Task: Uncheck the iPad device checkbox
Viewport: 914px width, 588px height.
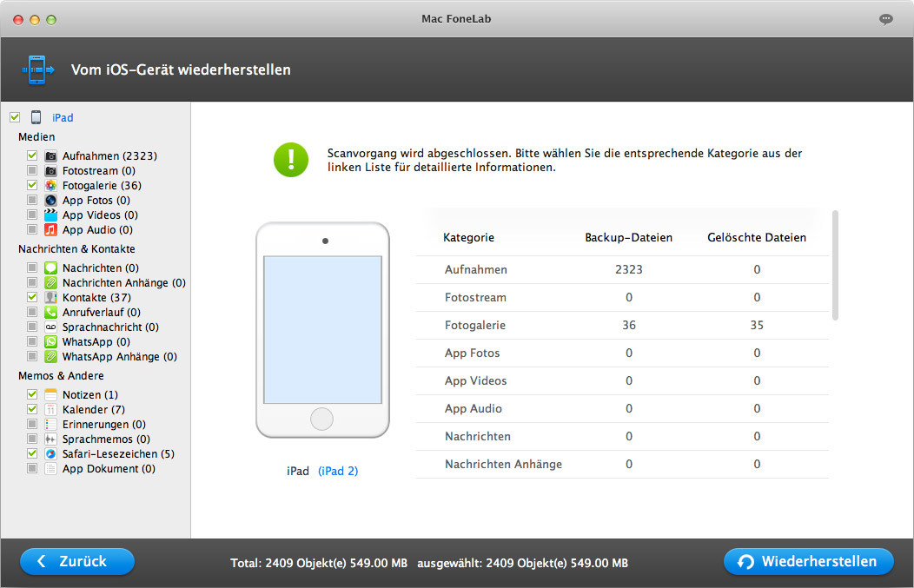Action: tap(15, 117)
